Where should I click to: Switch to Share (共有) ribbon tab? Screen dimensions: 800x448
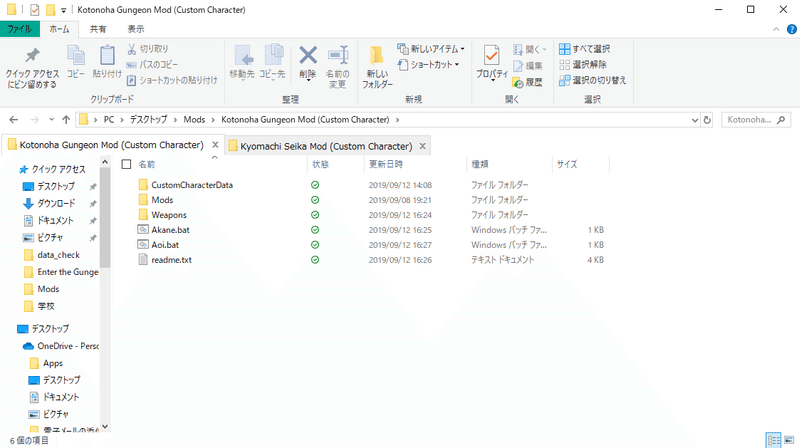pyautogui.click(x=98, y=29)
